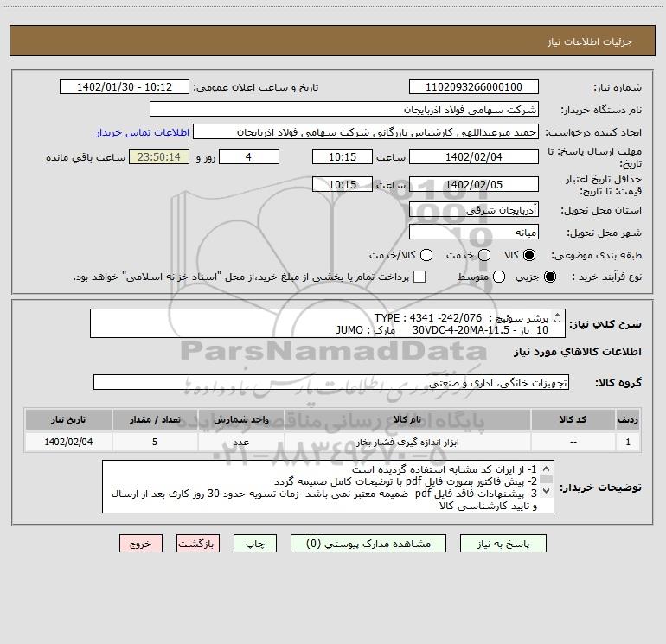Screen dimensions: 666x644
Task: Click the announcement date field 1402/01/30 - 10:12
Action: point(125,86)
